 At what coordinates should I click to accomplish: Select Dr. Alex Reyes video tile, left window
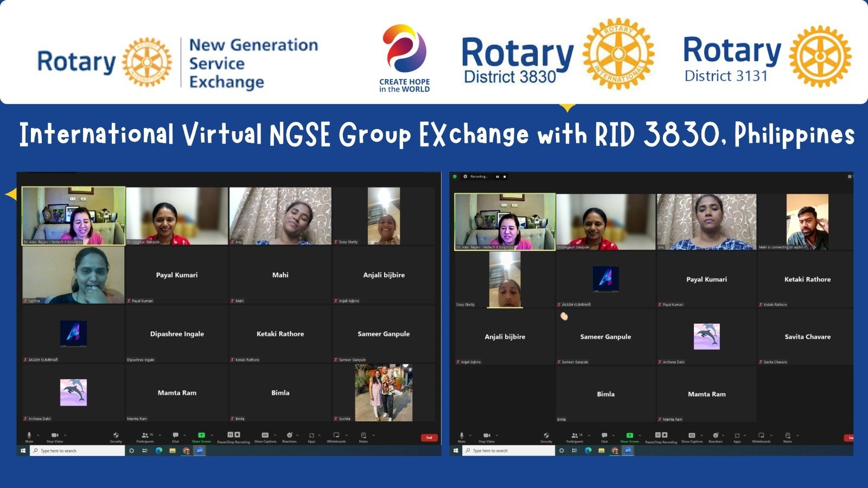[x=73, y=216]
